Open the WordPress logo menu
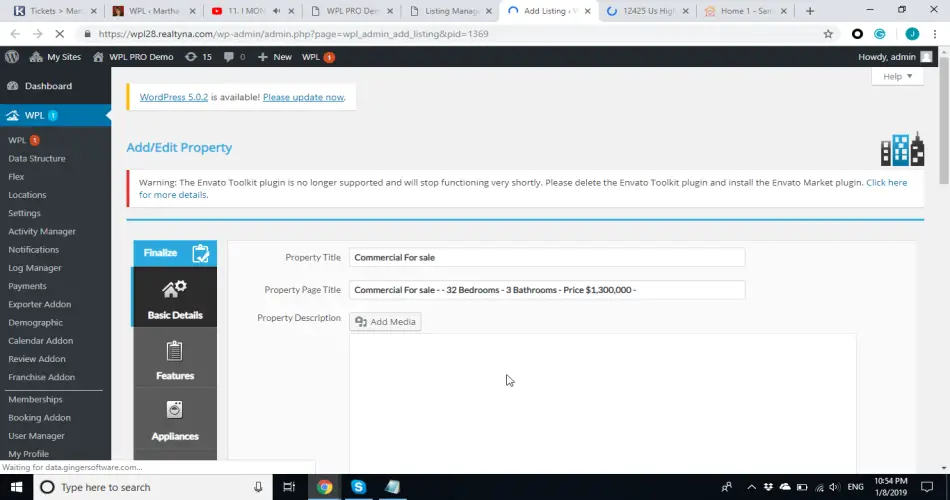 [12, 57]
